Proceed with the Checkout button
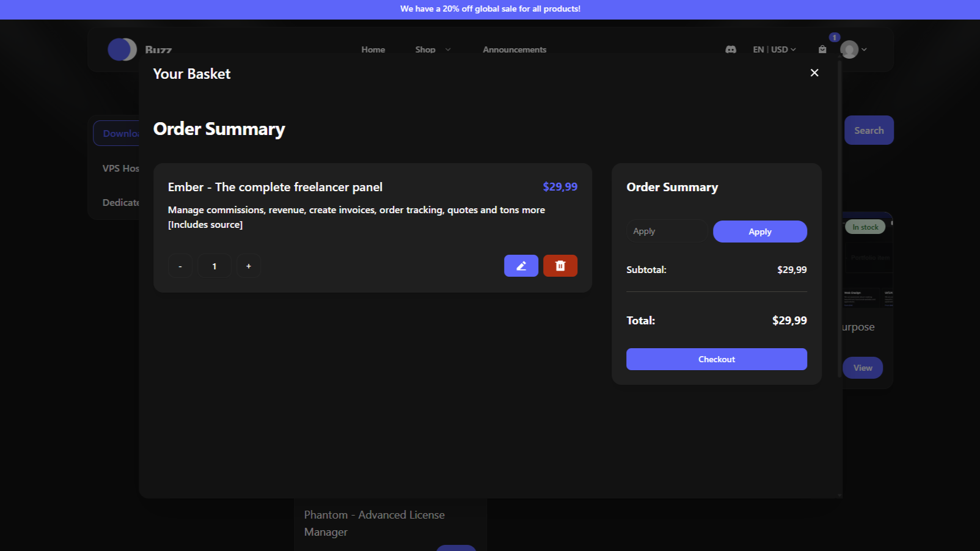 click(x=716, y=359)
